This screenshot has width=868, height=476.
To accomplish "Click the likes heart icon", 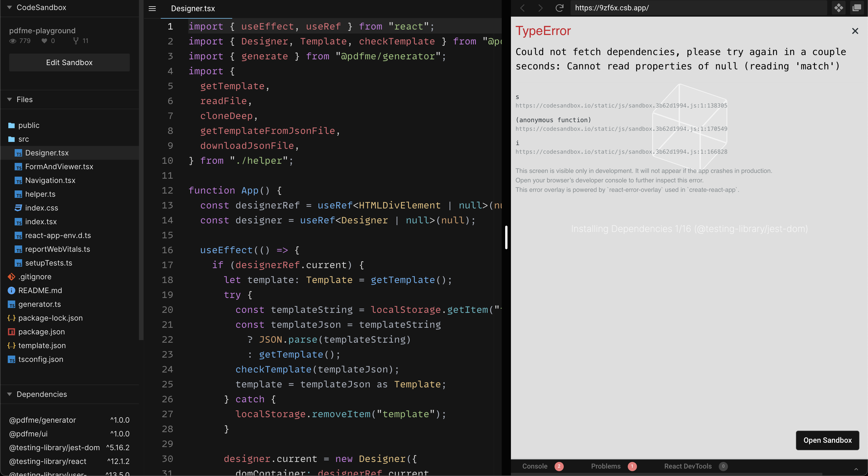I will pos(44,41).
